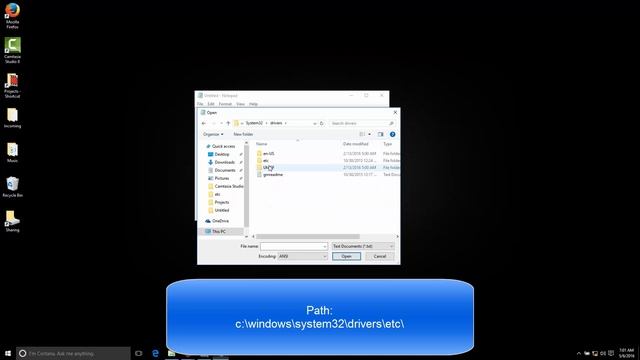Open the view options dropdown arrow

coord(369,134)
